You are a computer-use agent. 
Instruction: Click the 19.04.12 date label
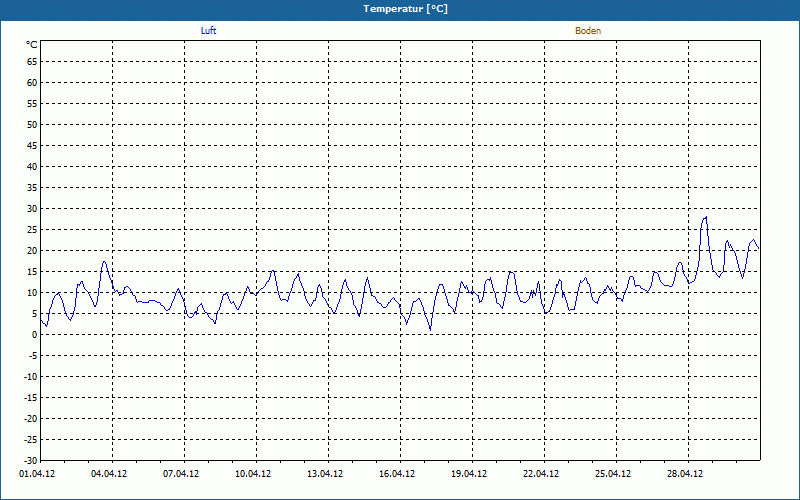point(469,474)
